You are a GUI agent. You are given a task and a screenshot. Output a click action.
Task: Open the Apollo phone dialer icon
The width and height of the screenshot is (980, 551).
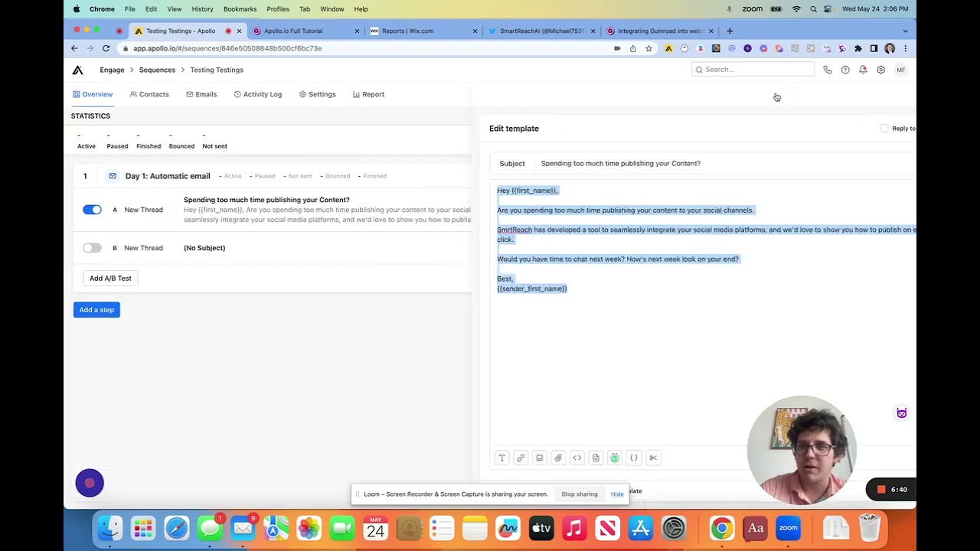point(828,70)
